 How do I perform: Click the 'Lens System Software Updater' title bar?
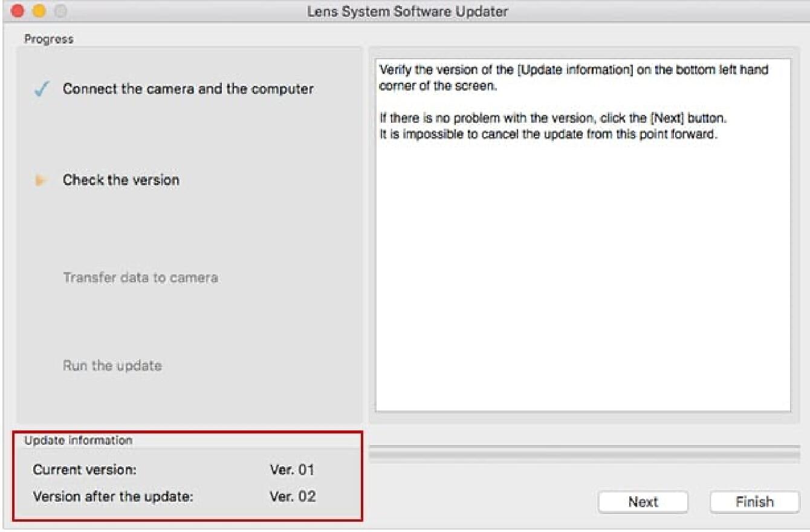coord(407,11)
